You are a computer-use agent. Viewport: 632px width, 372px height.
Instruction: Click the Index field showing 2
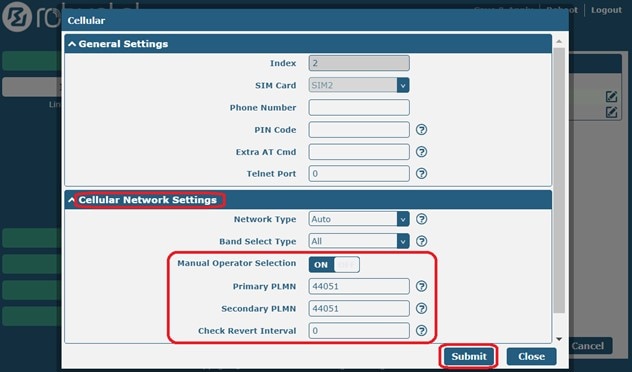(359, 63)
